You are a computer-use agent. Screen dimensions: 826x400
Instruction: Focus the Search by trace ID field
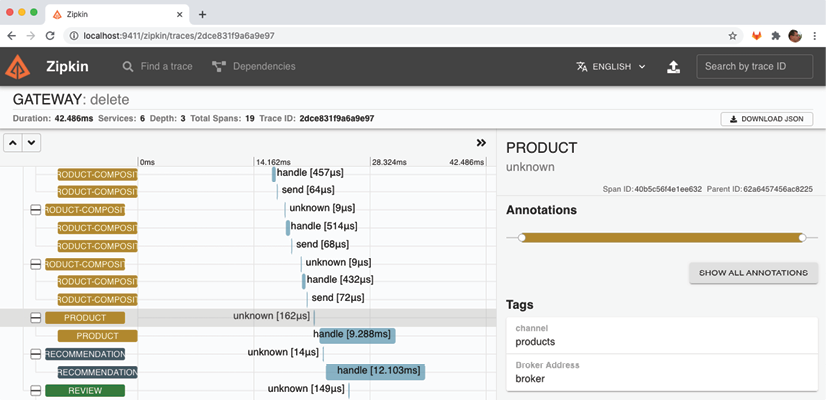tap(755, 66)
